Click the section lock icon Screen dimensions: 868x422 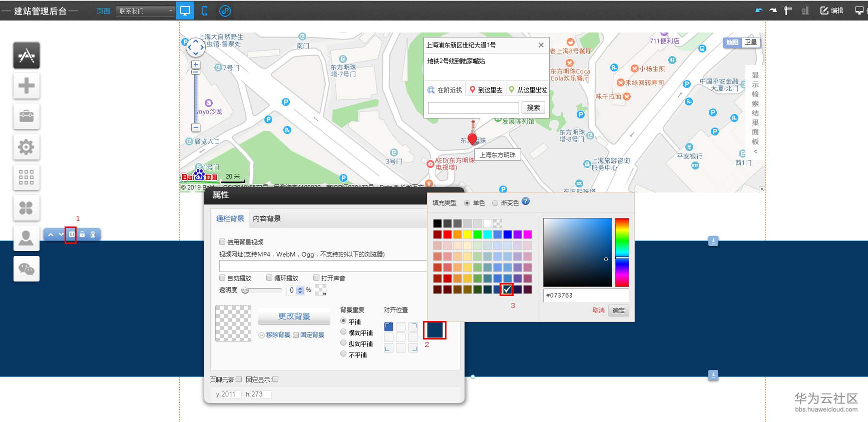82,234
